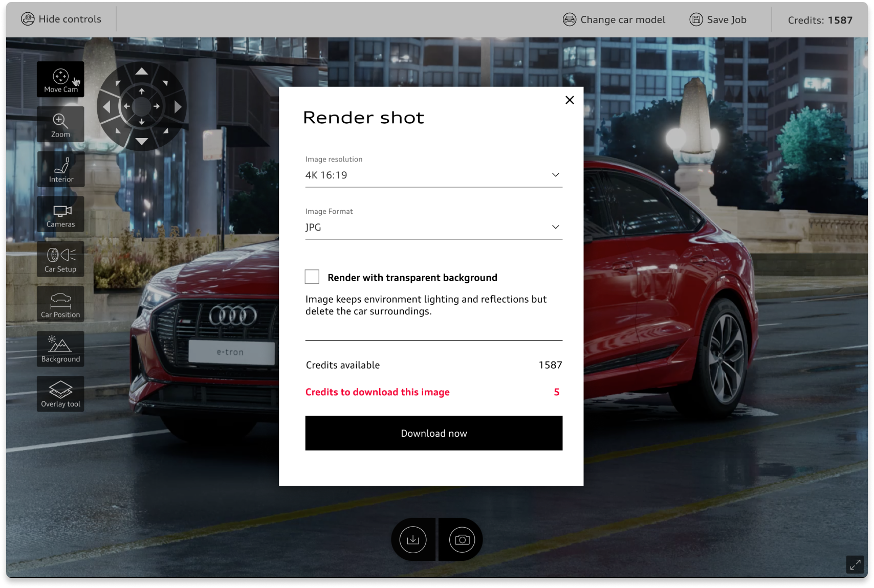874x588 pixels.
Task: Click the lower-left diagonal arrow on dial
Action: (118, 130)
